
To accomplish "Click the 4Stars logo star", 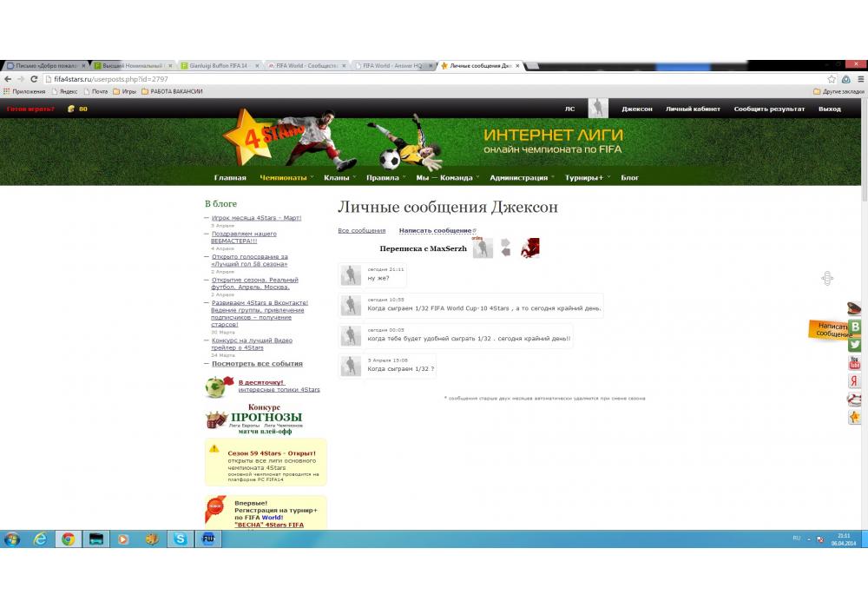I will pyautogui.click(x=244, y=135).
